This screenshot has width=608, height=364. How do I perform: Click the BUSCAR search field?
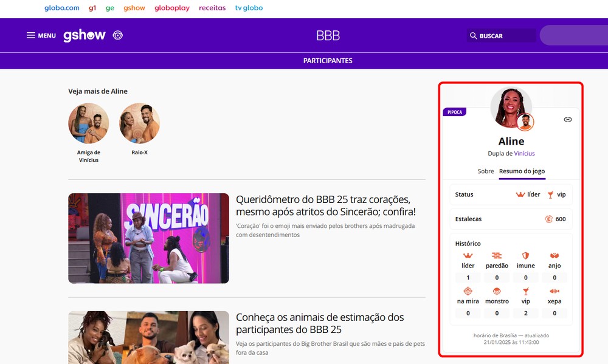[x=501, y=36]
